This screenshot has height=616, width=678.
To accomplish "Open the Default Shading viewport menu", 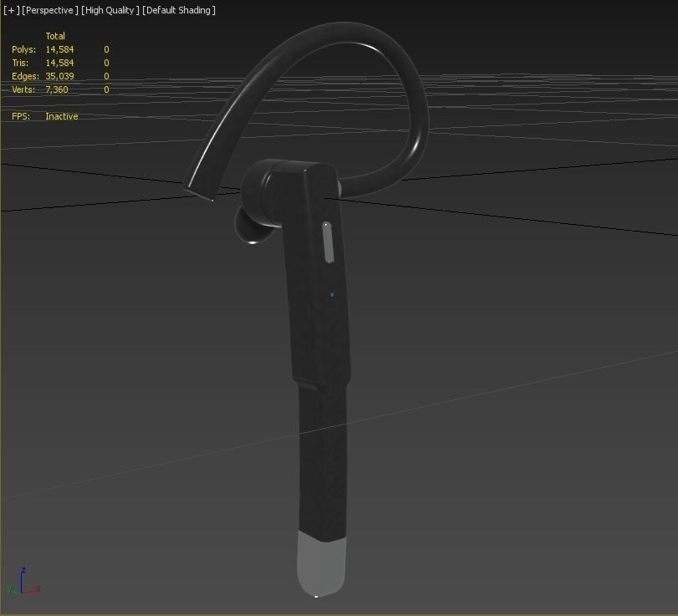I will (x=179, y=10).
